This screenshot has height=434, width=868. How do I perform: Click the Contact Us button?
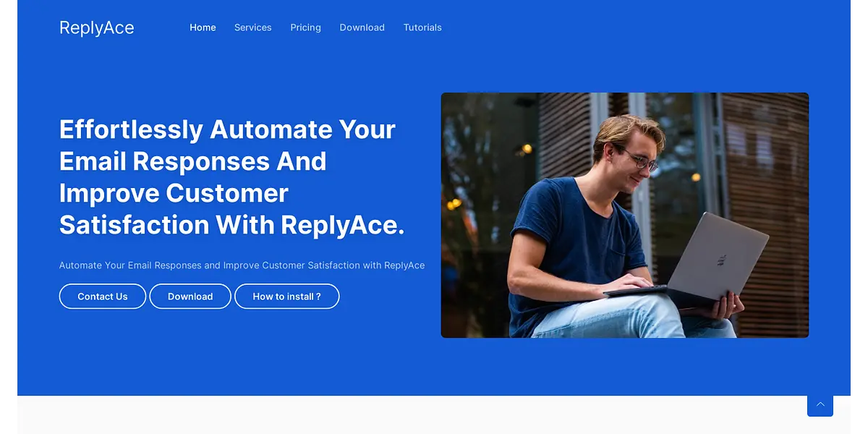[103, 297]
